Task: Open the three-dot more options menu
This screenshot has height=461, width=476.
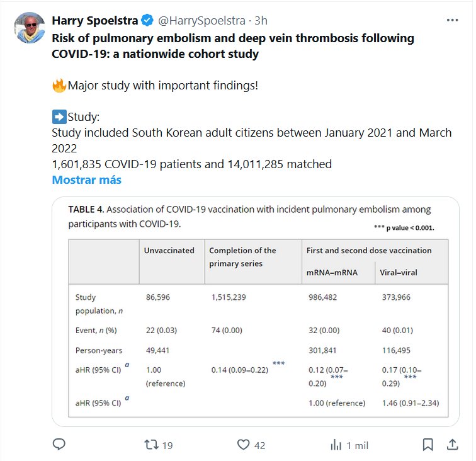Action: 452,20
